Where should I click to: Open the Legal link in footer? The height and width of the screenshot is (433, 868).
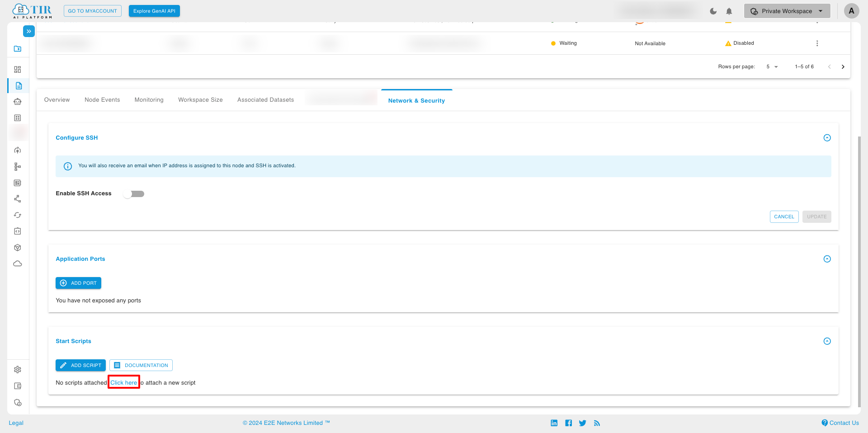click(16, 423)
